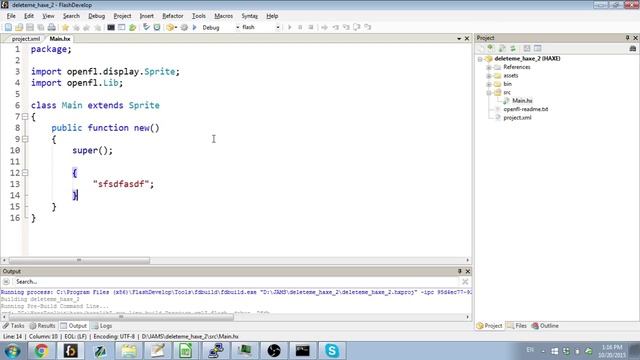Select project.xml in the project tree
Viewport: 640px width, 360px height.
coord(517,118)
